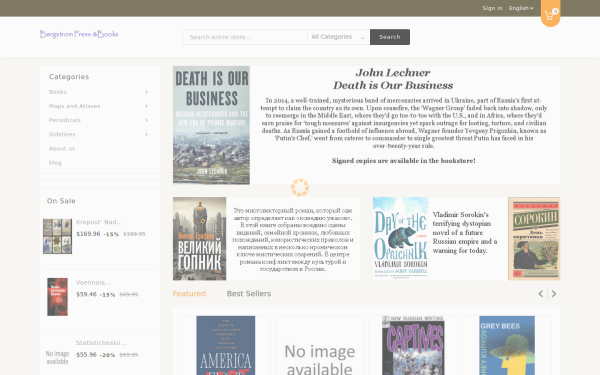Screen dimensions: 600x375
Task: Open the Death Is Our Business cover banner
Action: pyautogui.click(x=211, y=125)
